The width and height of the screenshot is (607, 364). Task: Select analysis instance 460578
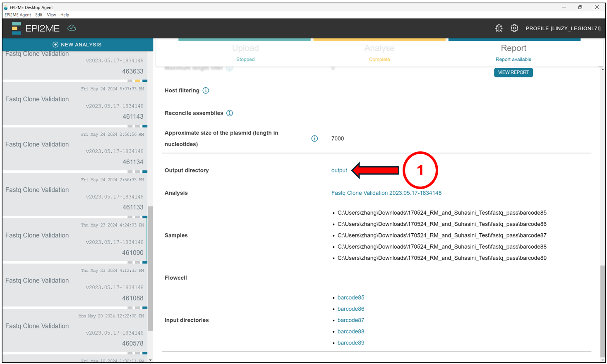click(75, 331)
